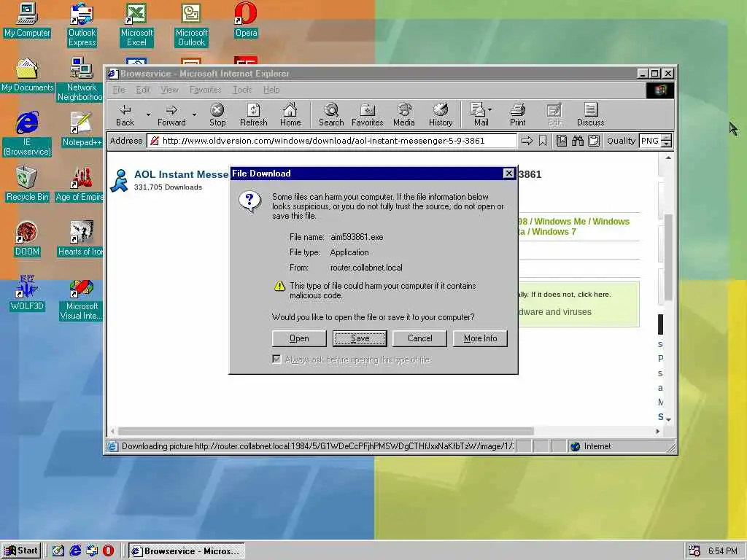This screenshot has height=560, width=747.
Task: Open the Favorites toolbar button
Action: [x=368, y=114]
